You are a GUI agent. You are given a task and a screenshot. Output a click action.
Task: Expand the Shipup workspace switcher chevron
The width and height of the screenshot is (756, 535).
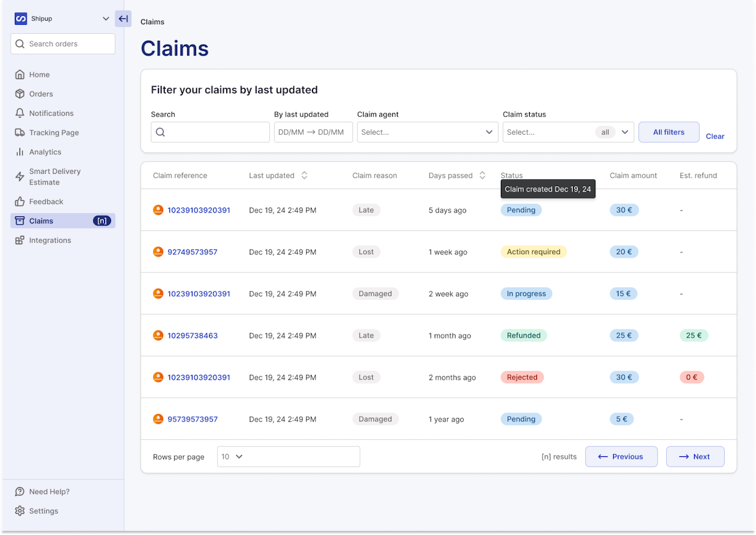(106, 19)
